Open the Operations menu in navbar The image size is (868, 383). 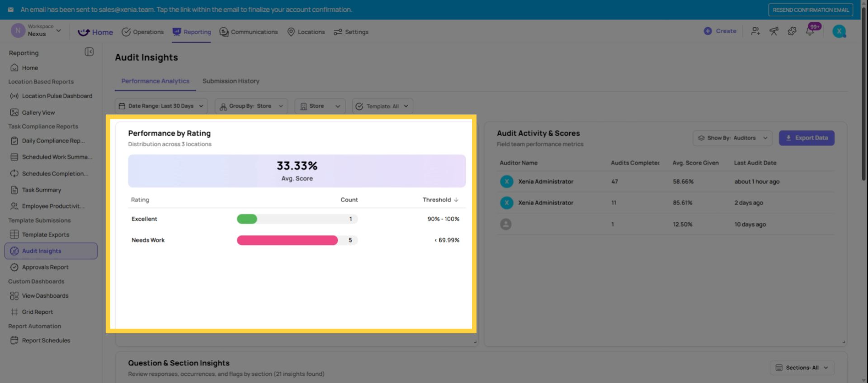[143, 32]
